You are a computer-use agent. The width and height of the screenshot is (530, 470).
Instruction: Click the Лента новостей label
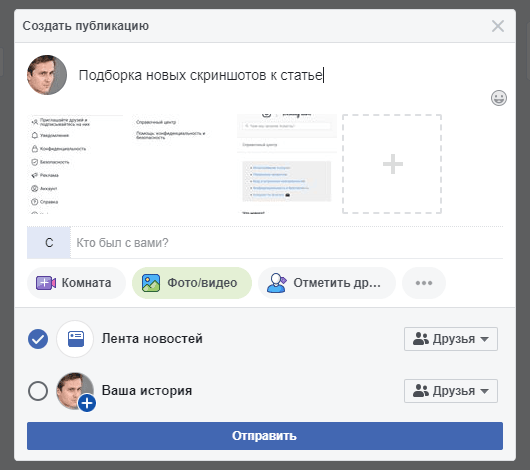click(152, 338)
